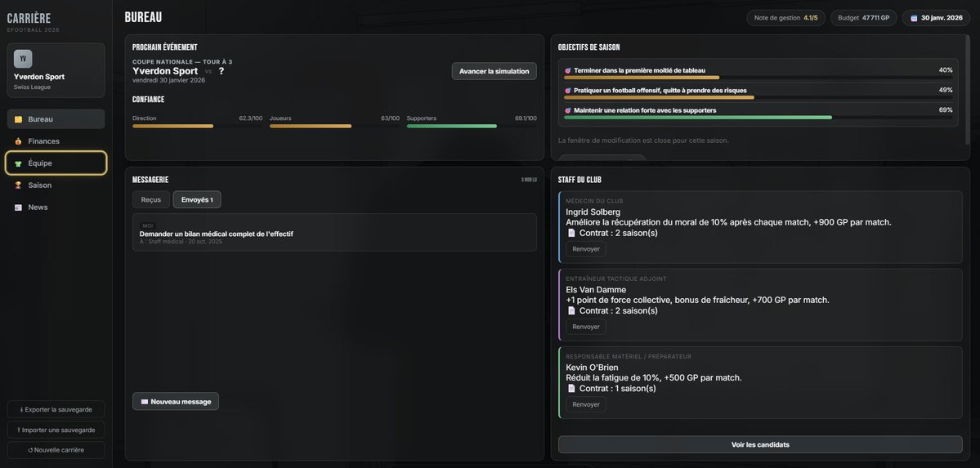Open the Reçus messages tab

(x=151, y=199)
